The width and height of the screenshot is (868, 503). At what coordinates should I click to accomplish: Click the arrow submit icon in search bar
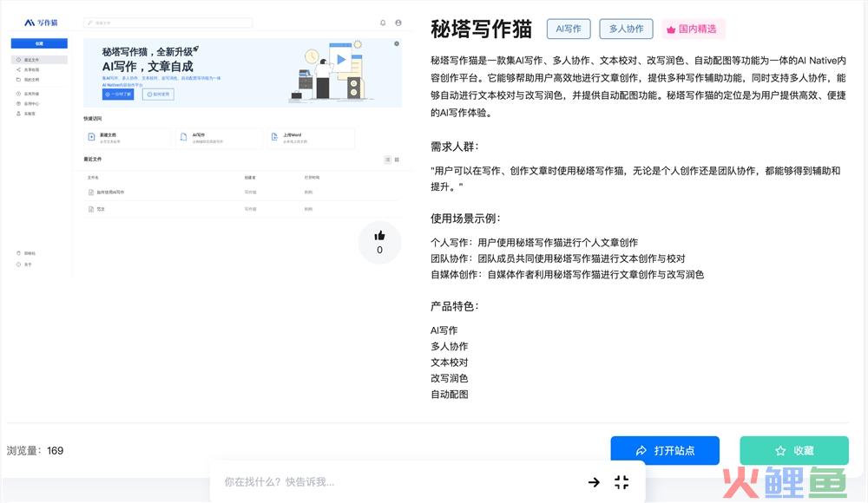594,482
